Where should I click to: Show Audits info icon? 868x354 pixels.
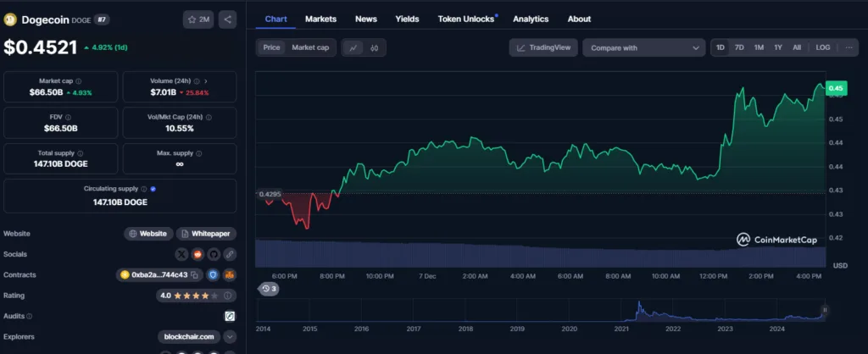tap(30, 317)
